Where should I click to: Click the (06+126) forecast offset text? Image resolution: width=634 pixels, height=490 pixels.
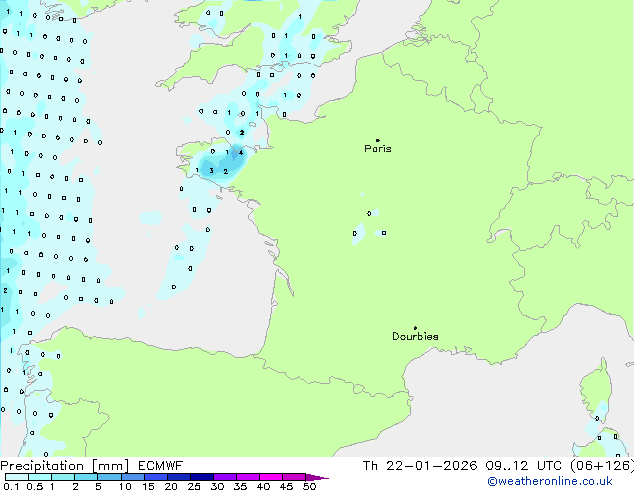(x=602, y=466)
